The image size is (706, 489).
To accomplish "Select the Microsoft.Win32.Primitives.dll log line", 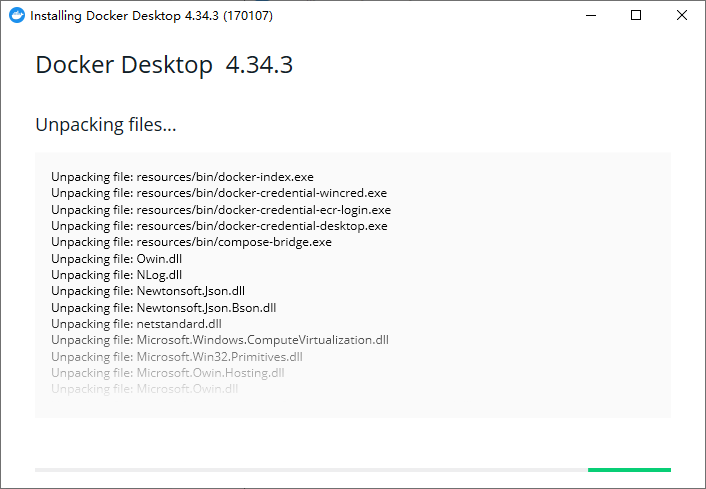I will point(176,357).
